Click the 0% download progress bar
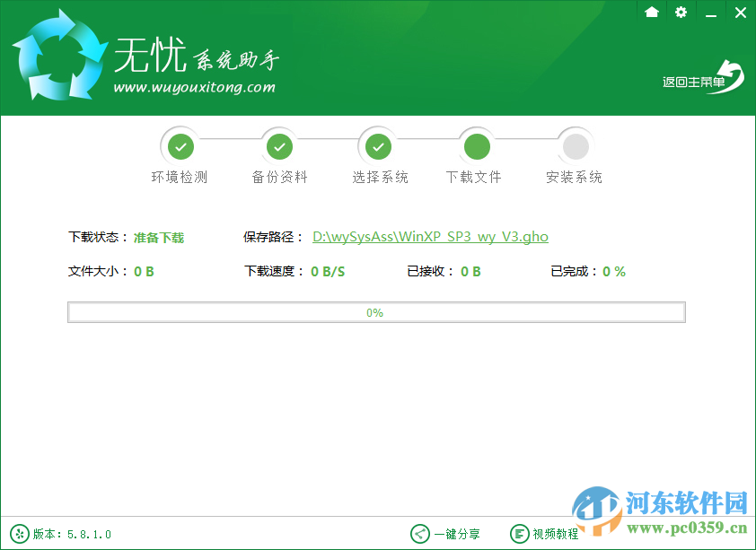Screen dimensions: 756x550 tap(376, 311)
